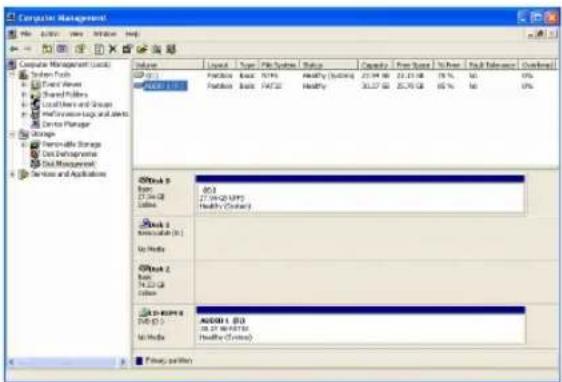This screenshot has width=562, height=382.
Task: Sort by the Status column header
Action: pos(329,65)
